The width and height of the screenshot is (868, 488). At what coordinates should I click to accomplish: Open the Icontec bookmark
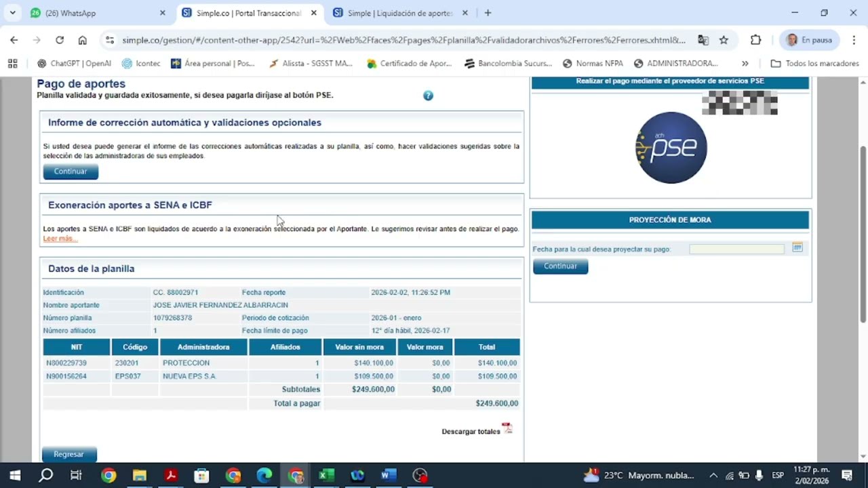pyautogui.click(x=141, y=63)
